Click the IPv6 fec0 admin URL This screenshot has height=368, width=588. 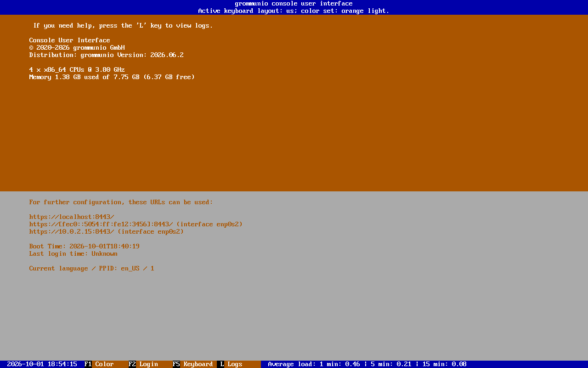101,224
